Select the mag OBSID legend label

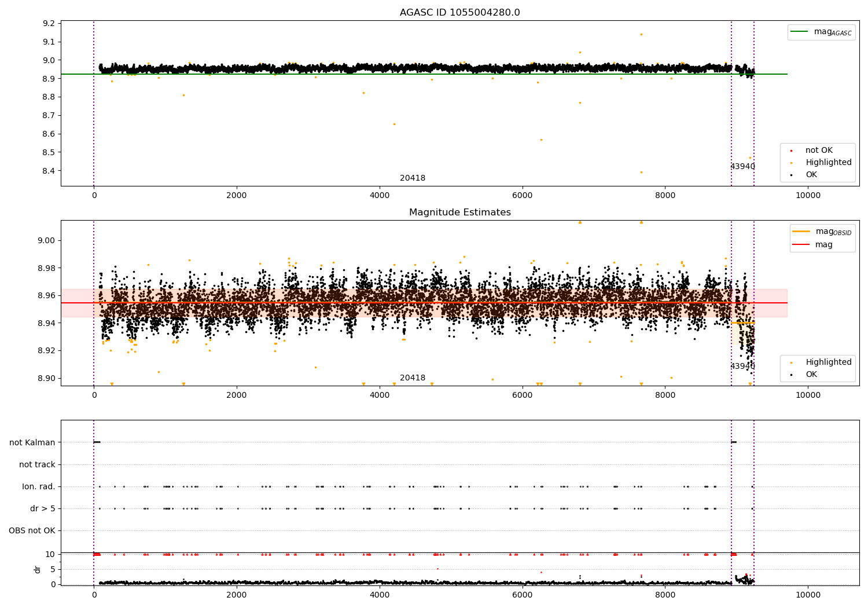coord(834,232)
